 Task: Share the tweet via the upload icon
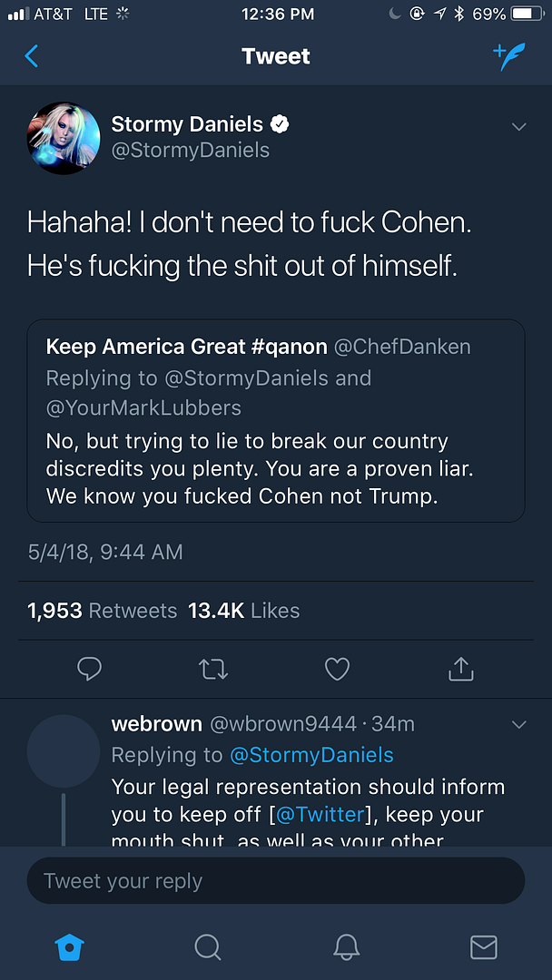coord(461,670)
